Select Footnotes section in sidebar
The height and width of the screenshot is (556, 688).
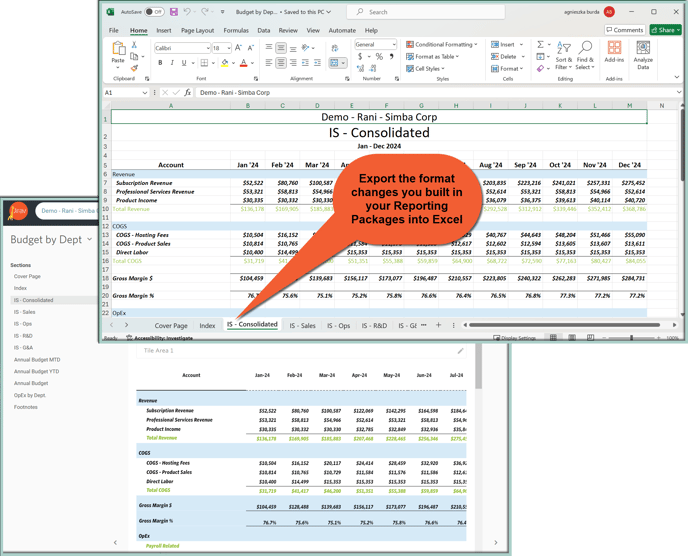[25, 407]
